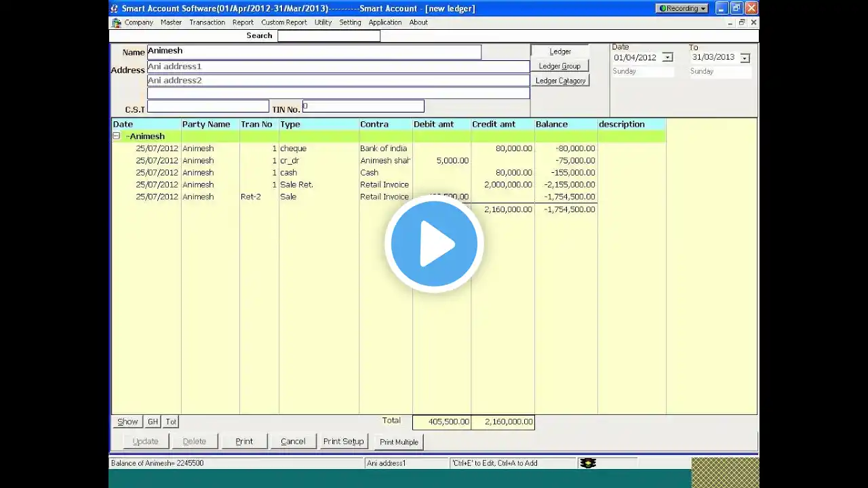Viewport: 868px width, 488px height.
Task: Click the -155,000.00 balance cell
Action: pos(566,173)
